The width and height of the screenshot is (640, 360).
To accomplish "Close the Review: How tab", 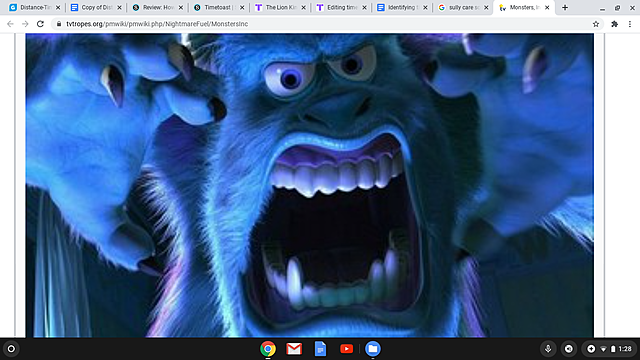I will (x=181, y=7).
